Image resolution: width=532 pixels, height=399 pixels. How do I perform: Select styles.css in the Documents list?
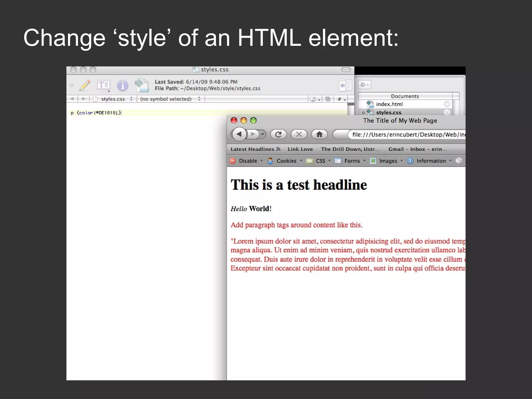point(389,112)
